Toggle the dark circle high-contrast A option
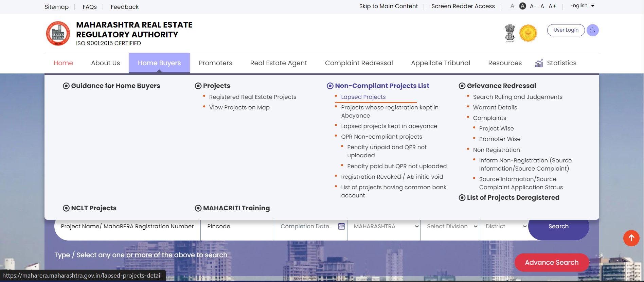This screenshot has width=644, height=282. [x=523, y=6]
